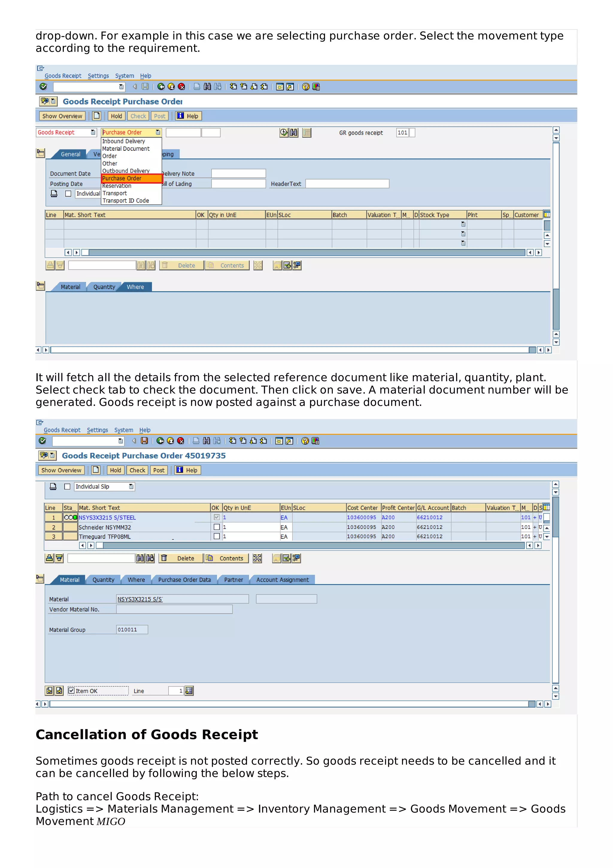Click the binoculars Find icon in the upper SAP screen
Screen dimensions: 613x868
click(x=207, y=87)
